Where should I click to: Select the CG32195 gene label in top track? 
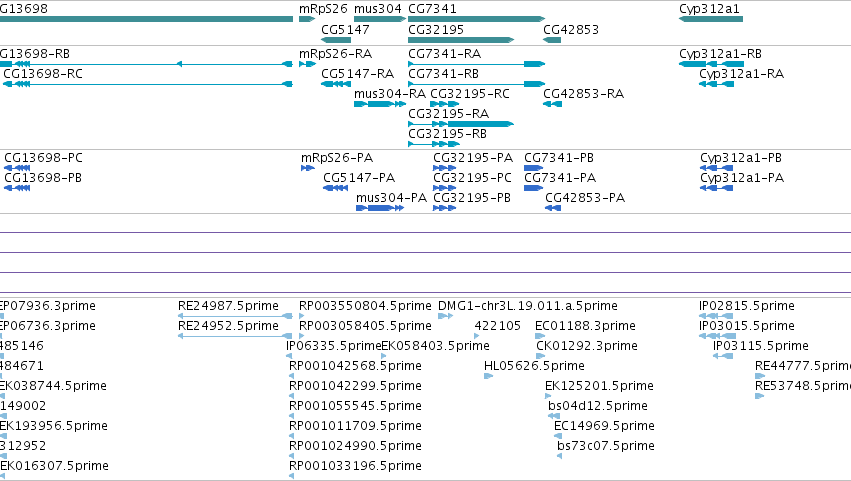[436, 29]
